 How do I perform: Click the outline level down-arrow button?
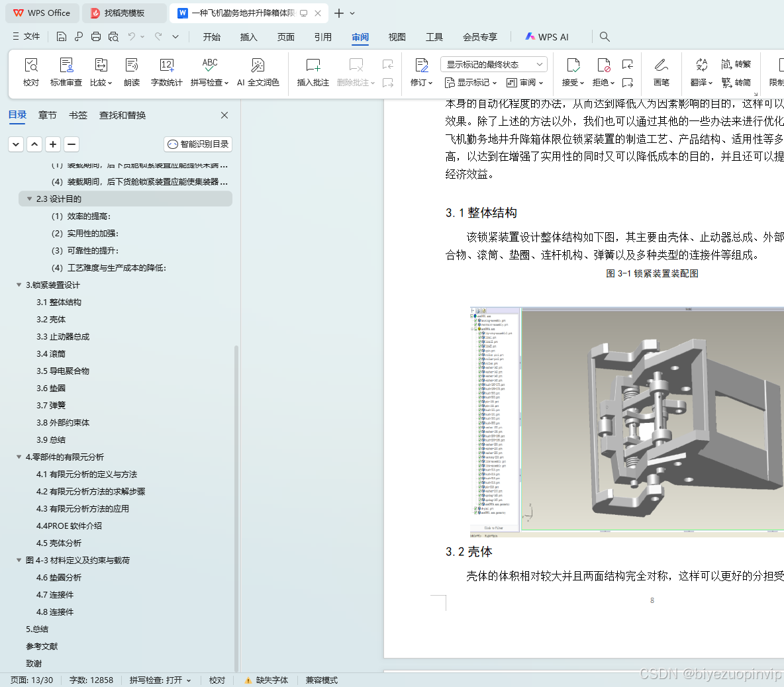[16, 144]
